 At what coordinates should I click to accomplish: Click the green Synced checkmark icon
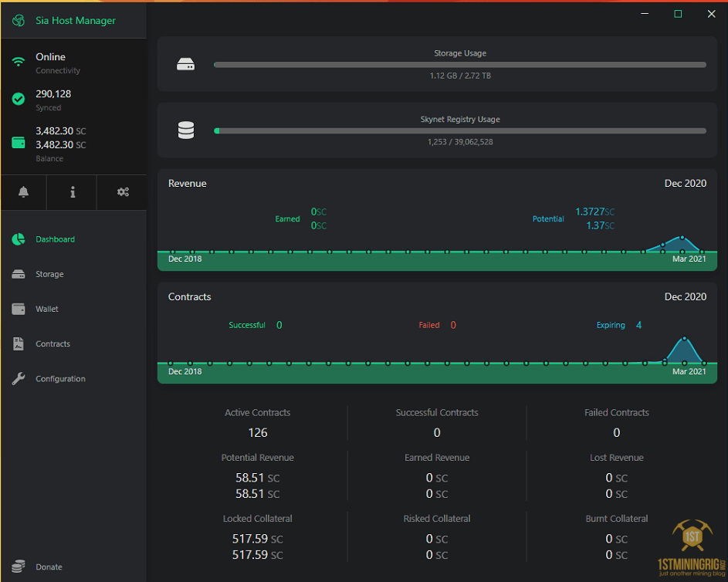coord(18,99)
